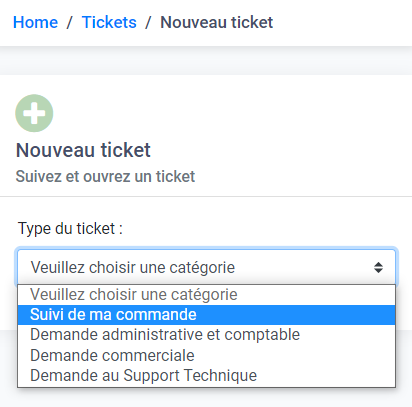This screenshot has height=407, width=412.
Task: Click the 'Nouveau ticket' breadcrumb item
Action: 217,22
